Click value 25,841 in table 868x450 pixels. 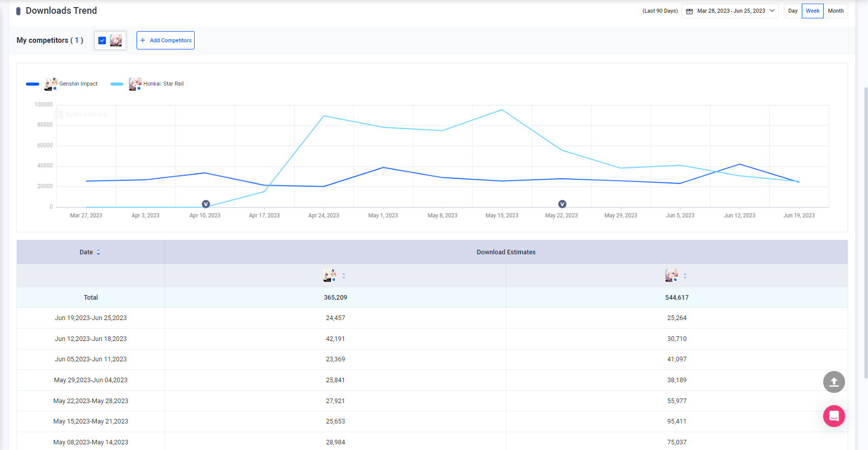[x=335, y=380]
